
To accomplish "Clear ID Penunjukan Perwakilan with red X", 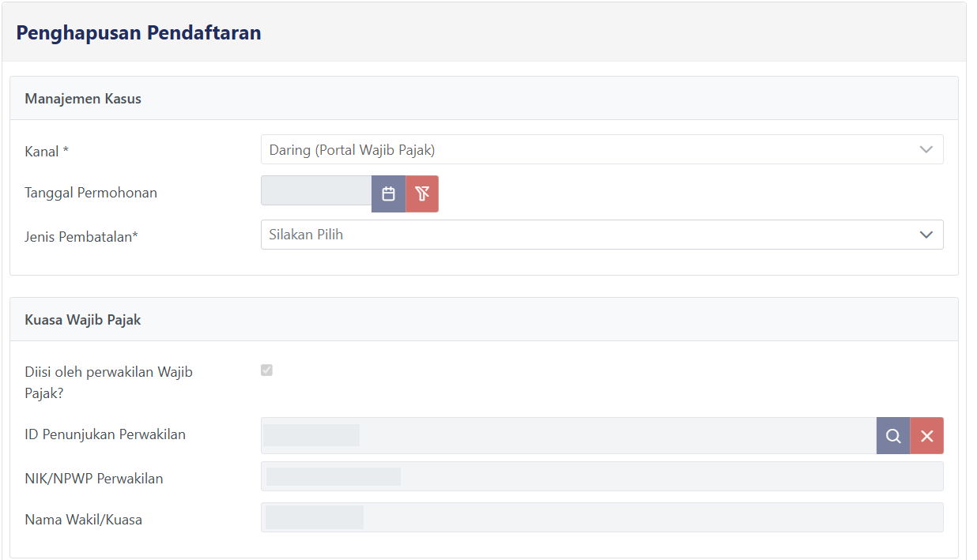I will (927, 436).
